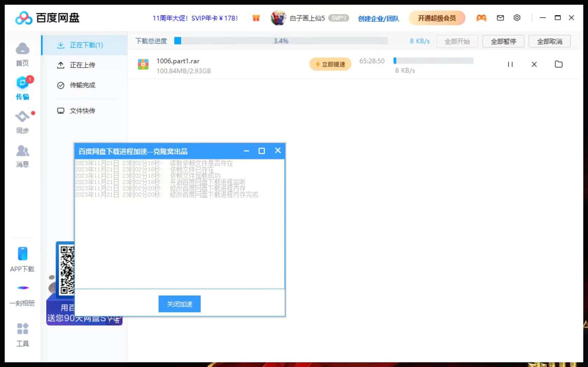Click the total download progress bar

click(x=281, y=41)
